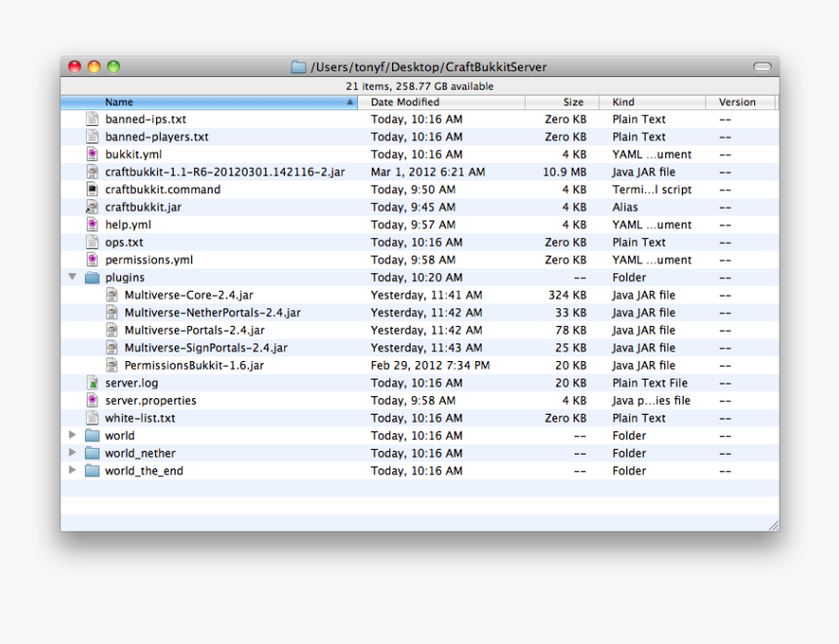Sort by the Date Modified column header
This screenshot has height=644, width=839.
pyautogui.click(x=441, y=102)
